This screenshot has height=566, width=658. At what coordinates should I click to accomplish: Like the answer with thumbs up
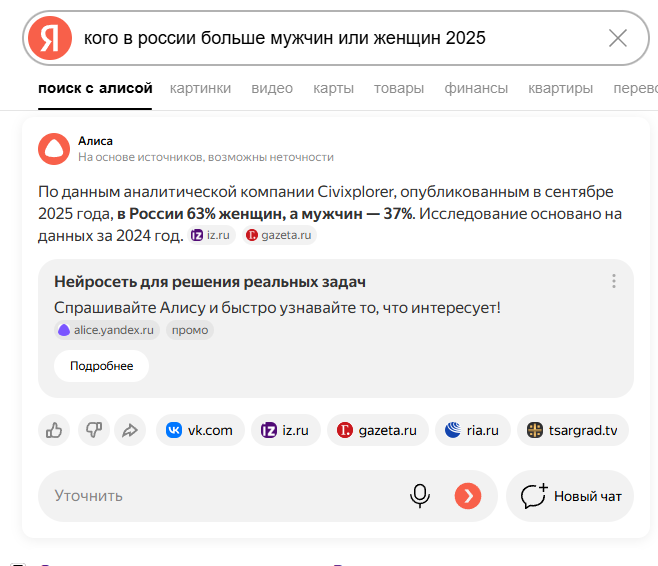point(54,430)
